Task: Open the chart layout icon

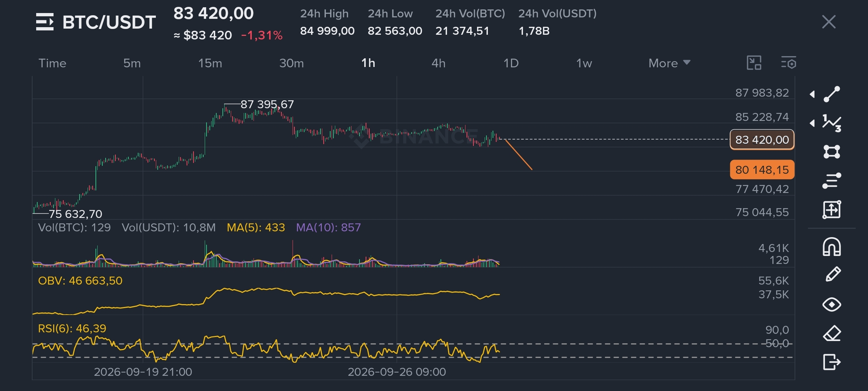Action: 754,63
